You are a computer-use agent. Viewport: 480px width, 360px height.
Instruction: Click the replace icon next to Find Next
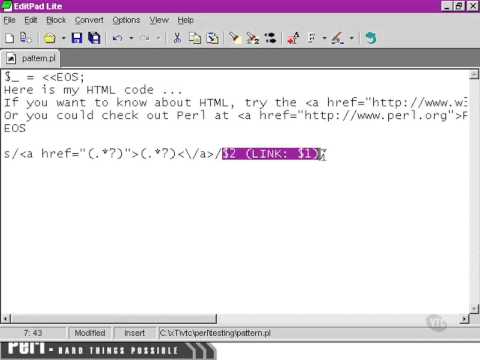coord(271,38)
